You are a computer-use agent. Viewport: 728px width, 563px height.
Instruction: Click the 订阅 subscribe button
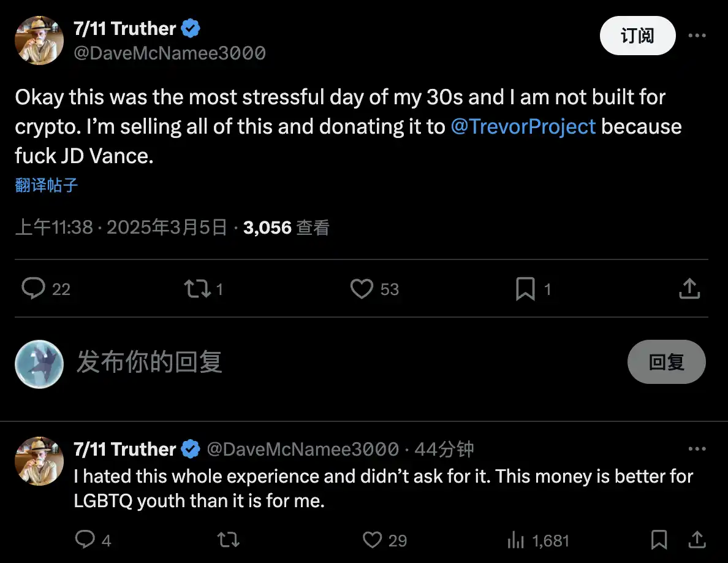tap(637, 36)
